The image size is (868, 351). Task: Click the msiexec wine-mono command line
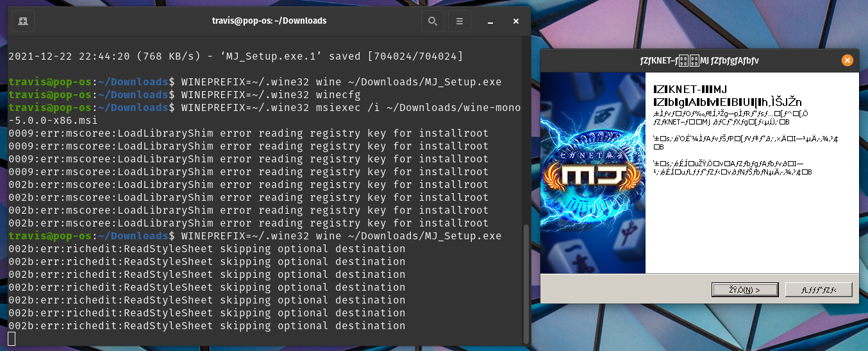321,108
